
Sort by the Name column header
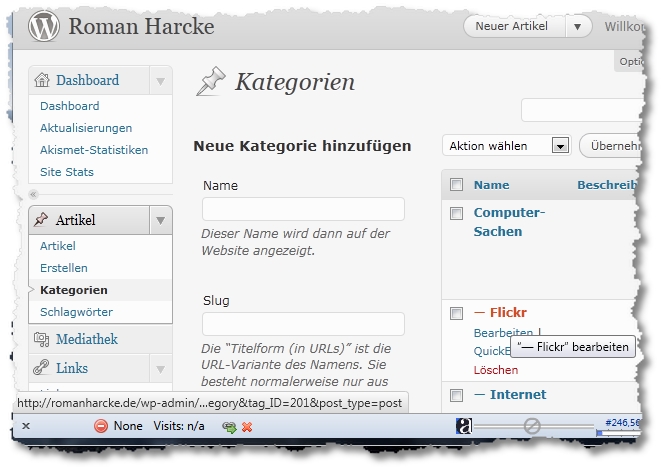(x=492, y=185)
